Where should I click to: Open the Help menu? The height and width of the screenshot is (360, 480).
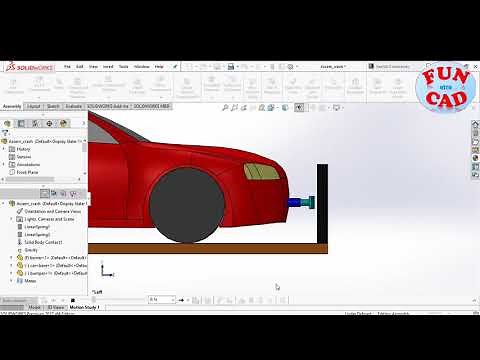[x=159, y=67]
